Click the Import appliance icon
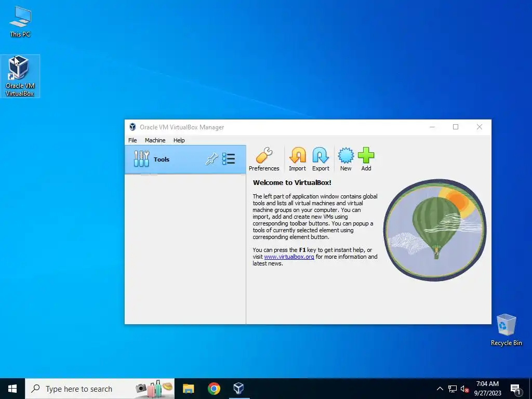This screenshot has height=399, width=532. click(297, 159)
